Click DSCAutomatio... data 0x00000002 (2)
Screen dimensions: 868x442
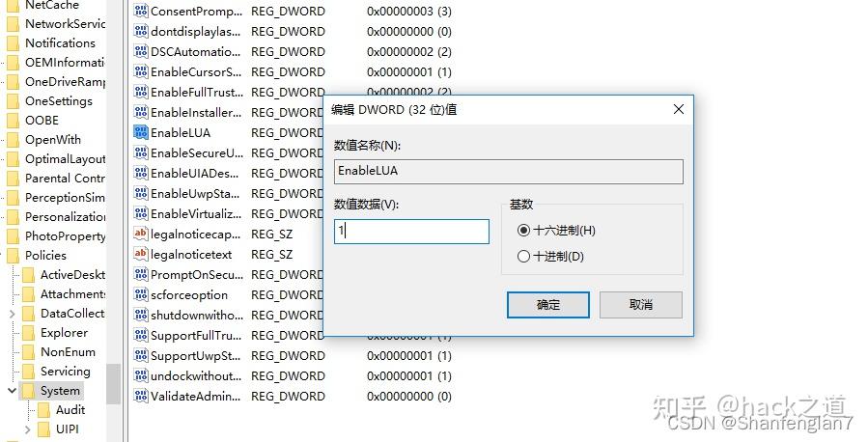pos(409,52)
